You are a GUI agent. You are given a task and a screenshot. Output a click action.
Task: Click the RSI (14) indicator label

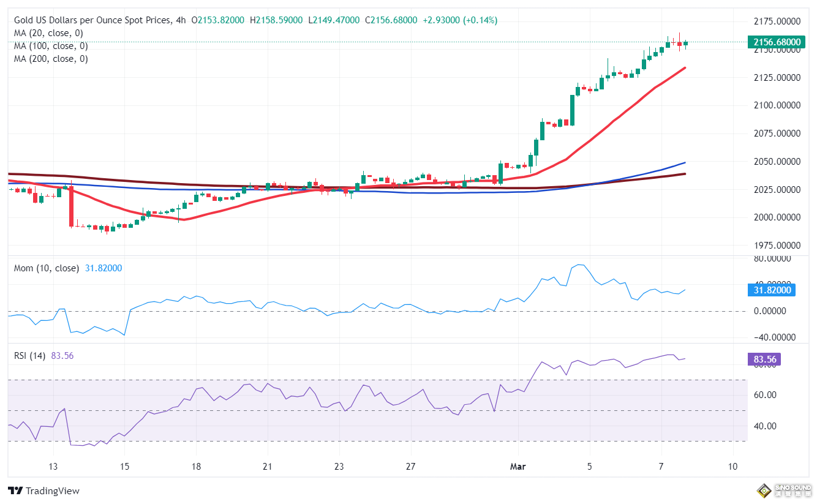32,356
